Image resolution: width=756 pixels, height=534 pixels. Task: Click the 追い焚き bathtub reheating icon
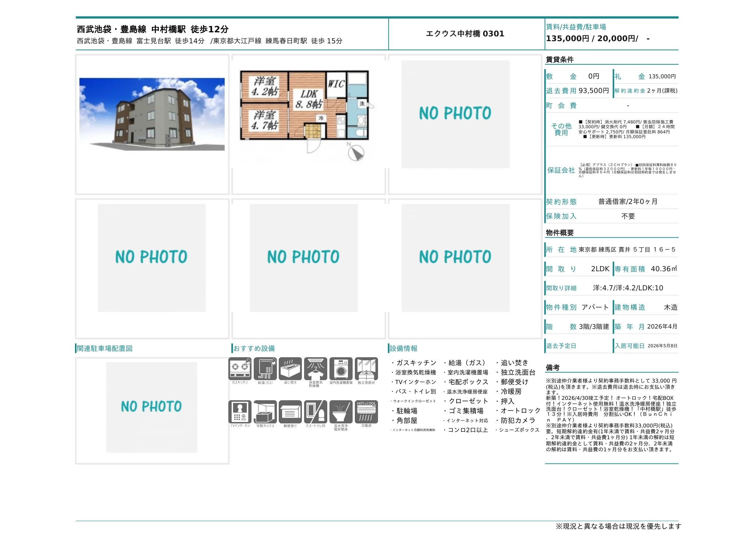[290, 368]
